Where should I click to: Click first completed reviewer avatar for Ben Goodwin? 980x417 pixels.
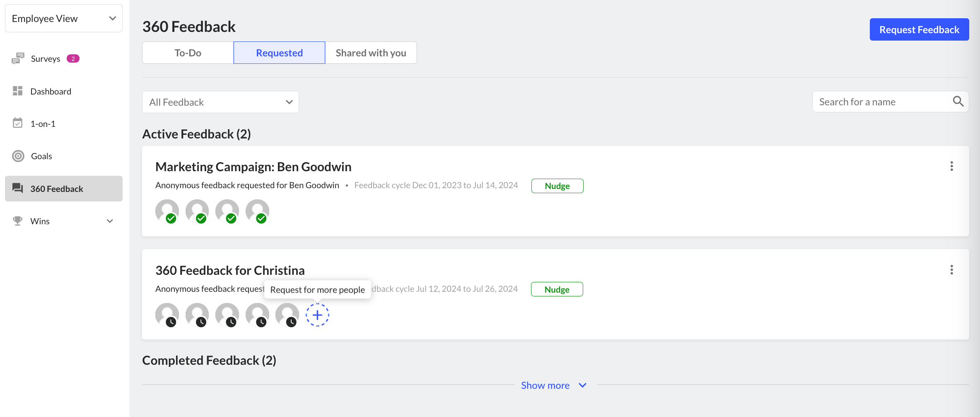[167, 211]
